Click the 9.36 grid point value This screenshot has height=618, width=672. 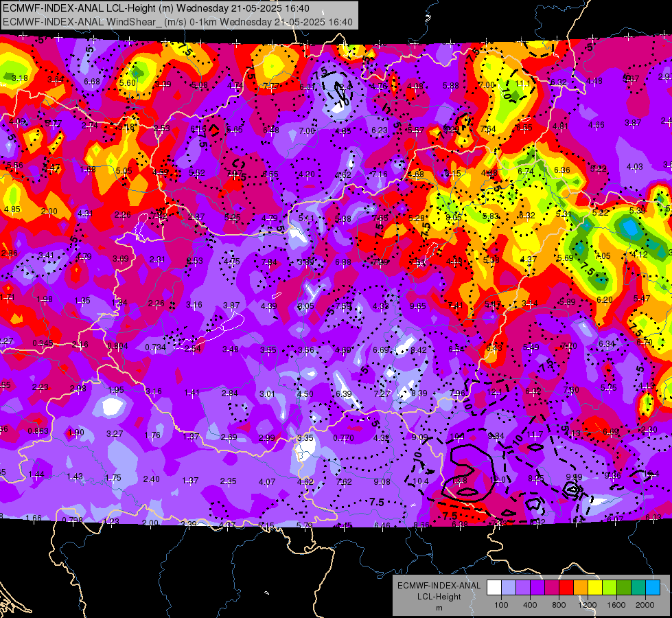(x=612, y=475)
